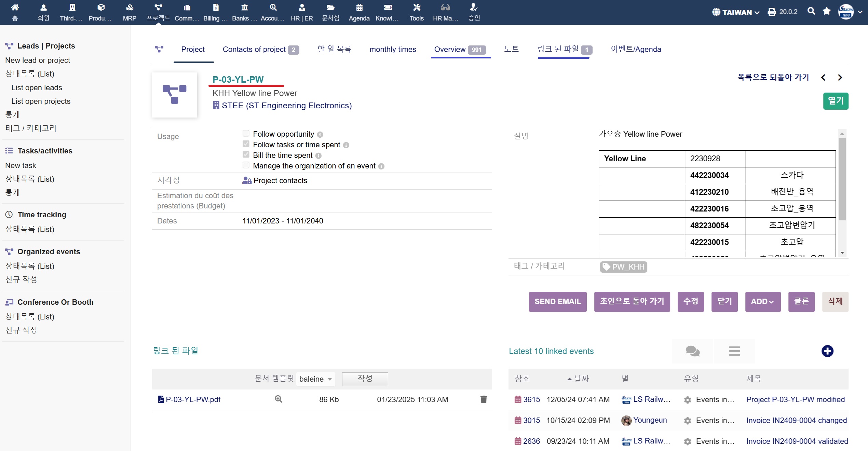Check the Follow opportunity checkbox
The image size is (868, 451).
click(x=246, y=133)
